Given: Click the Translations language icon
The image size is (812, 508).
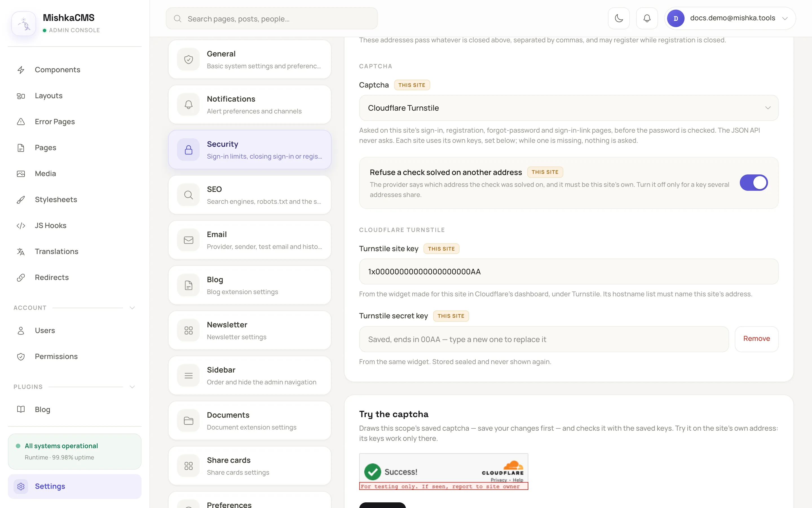Looking at the screenshot, I should [x=21, y=251].
